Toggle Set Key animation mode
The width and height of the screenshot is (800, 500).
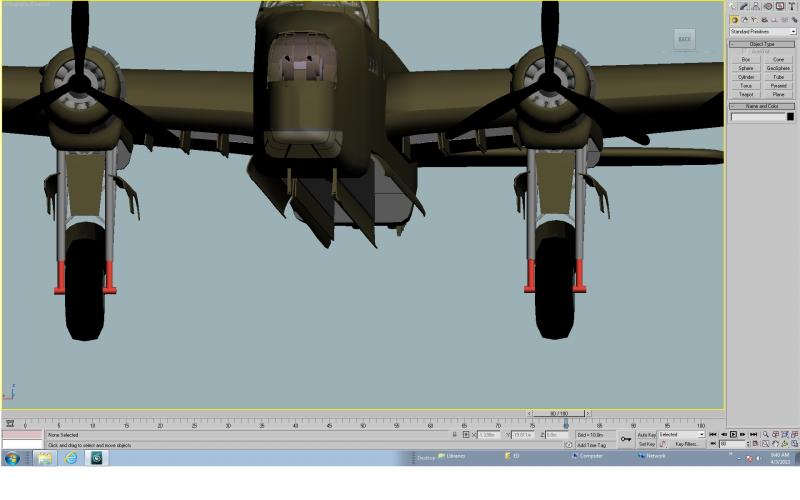point(646,444)
